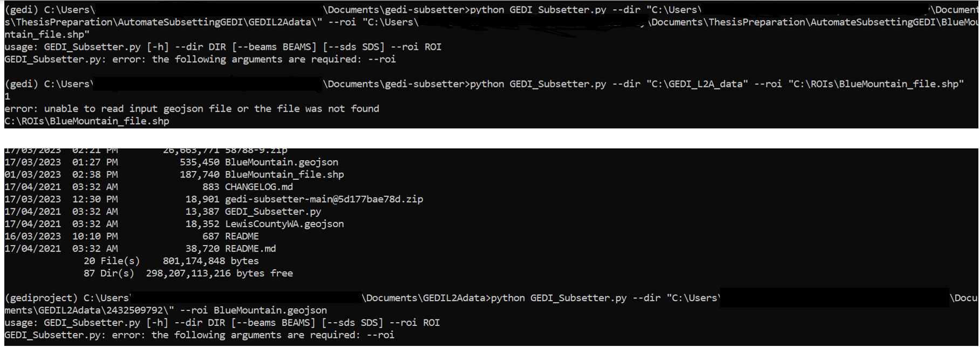Image resolution: width=980 pixels, height=347 pixels.
Task: Select GEDI_Subsetter.py in the directory listing
Action: coord(273,212)
